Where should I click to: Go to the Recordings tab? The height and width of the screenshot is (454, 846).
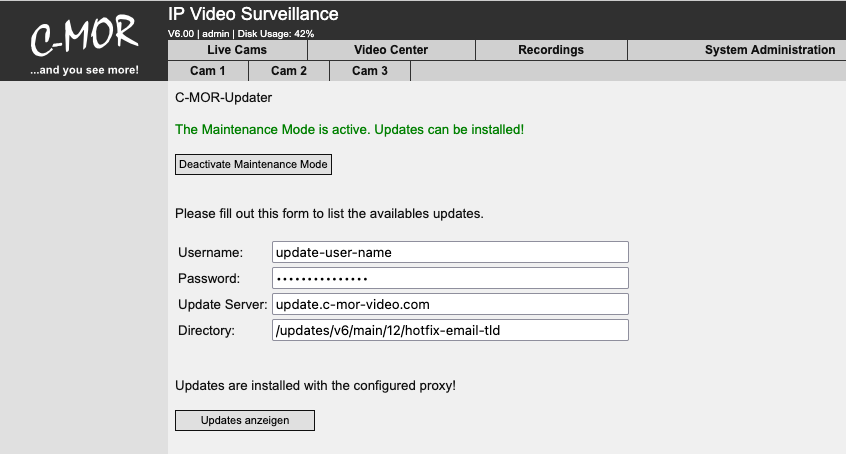(x=551, y=50)
